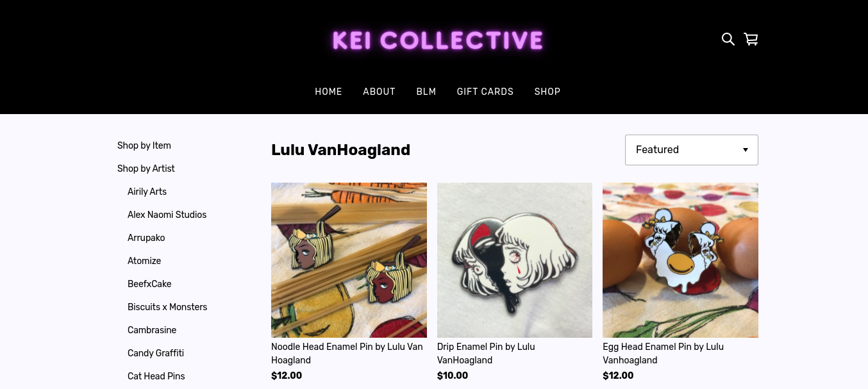Screen dimensions: 868x389
Task: Open the BLM menu item
Action: coord(426,92)
